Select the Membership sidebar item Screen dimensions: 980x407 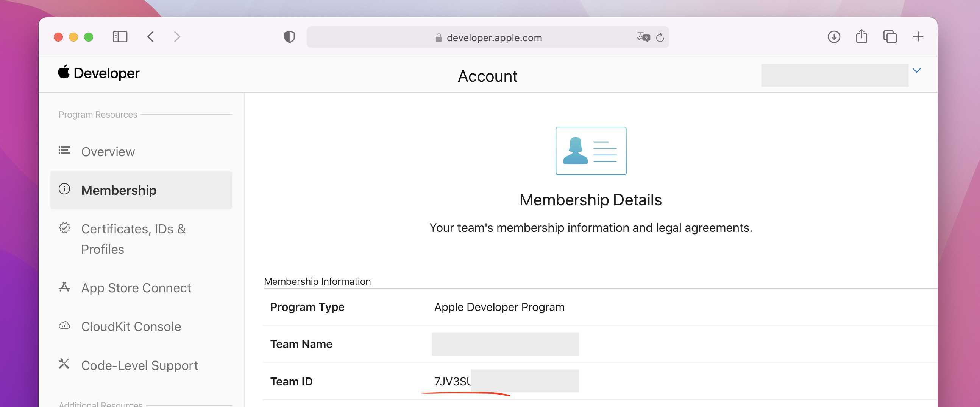pos(141,190)
